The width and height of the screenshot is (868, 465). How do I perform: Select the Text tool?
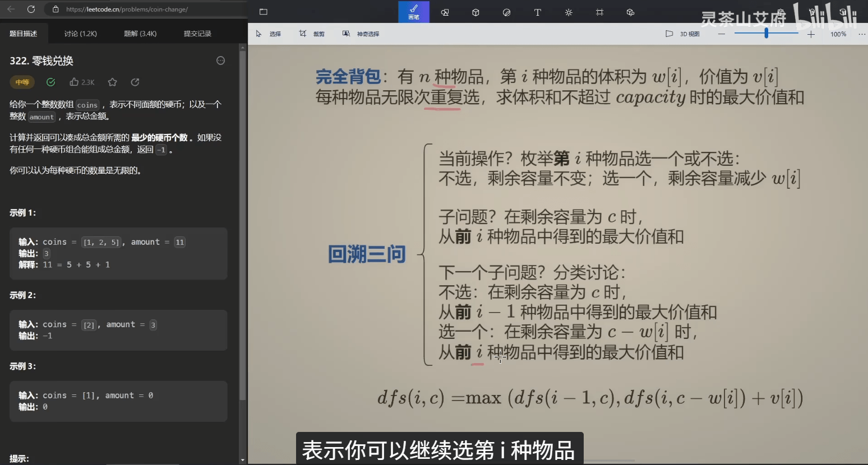537,12
